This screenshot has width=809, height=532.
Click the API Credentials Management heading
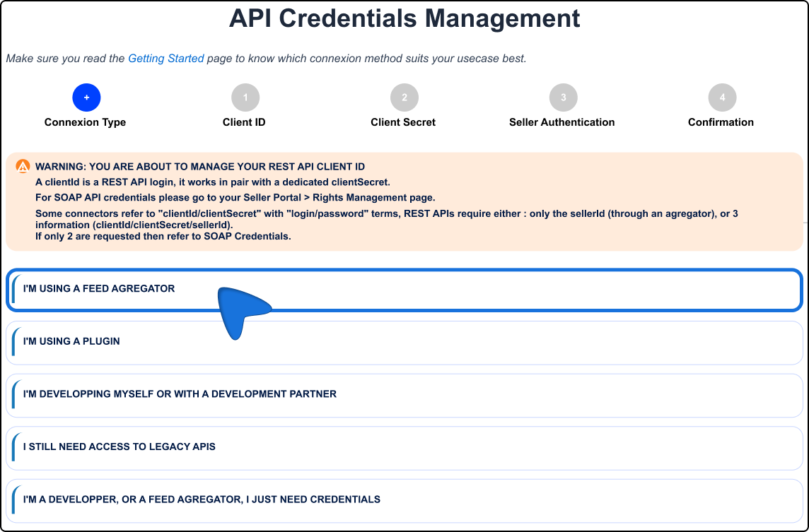pyautogui.click(x=404, y=18)
